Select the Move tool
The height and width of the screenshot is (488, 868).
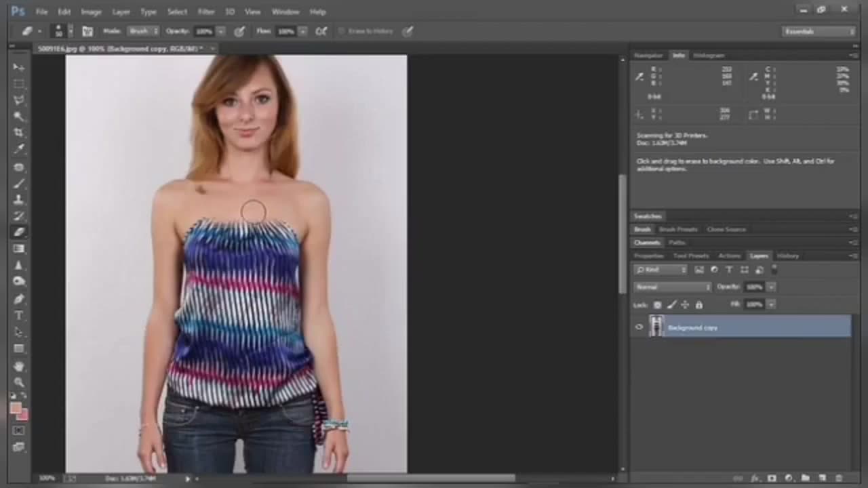point(19,67)
